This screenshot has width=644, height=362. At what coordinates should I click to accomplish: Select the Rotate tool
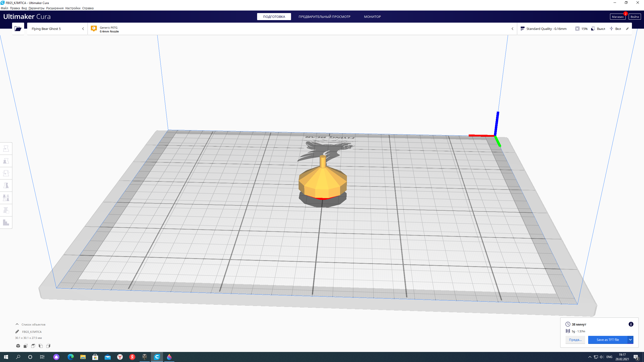coord(6,173)
